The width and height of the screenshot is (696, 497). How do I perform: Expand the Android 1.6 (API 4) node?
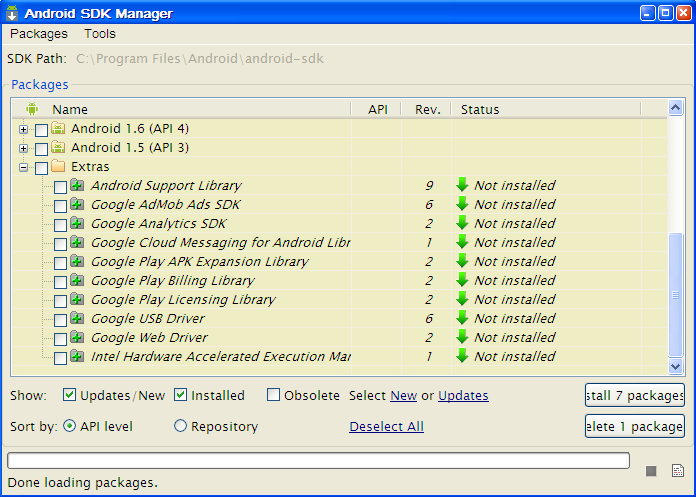coord(24,130)
